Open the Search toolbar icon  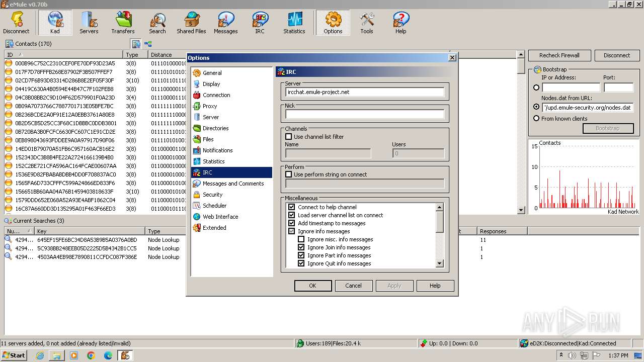point(157,23)
